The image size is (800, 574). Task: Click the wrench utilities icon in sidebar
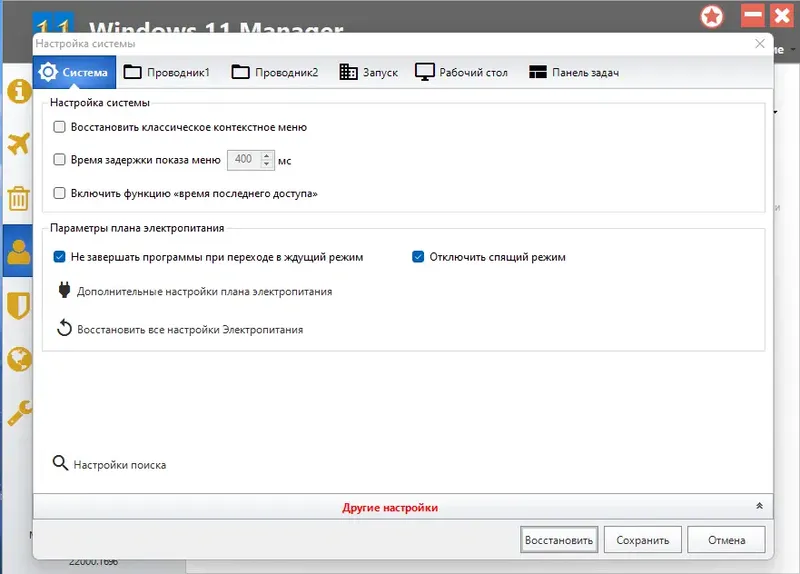(19, 413)
